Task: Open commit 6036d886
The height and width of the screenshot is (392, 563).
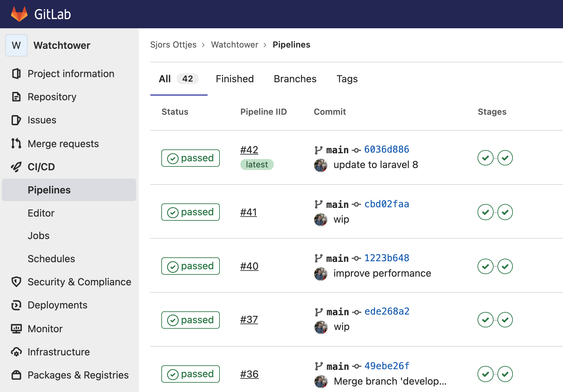Action: pos(387,149)
